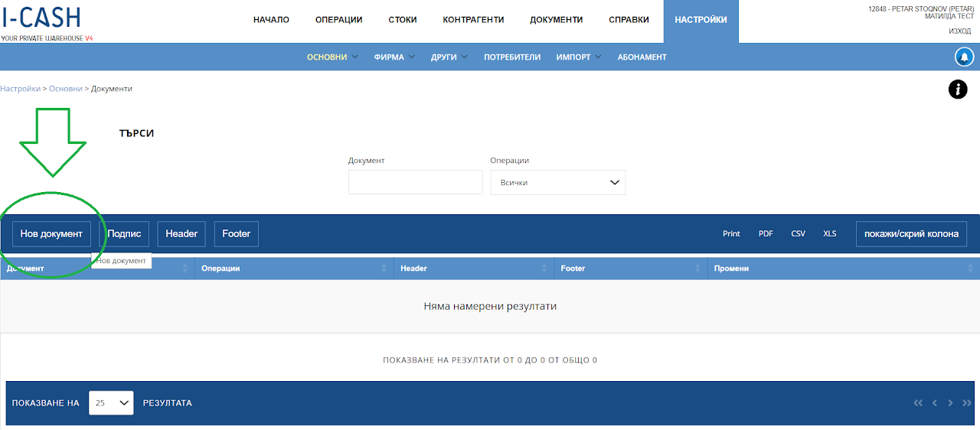Jump to last results page
This screenshot has height=430, width=980.
[x=966, y=403]
